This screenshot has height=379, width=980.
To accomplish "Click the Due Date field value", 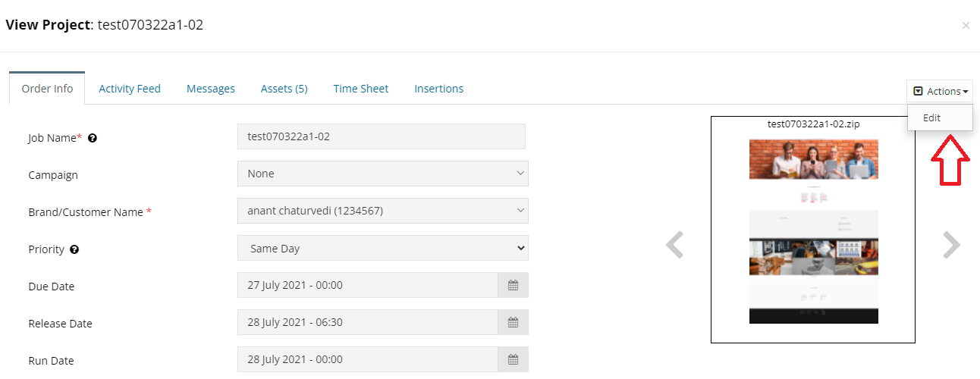I will tap(368, 285).
